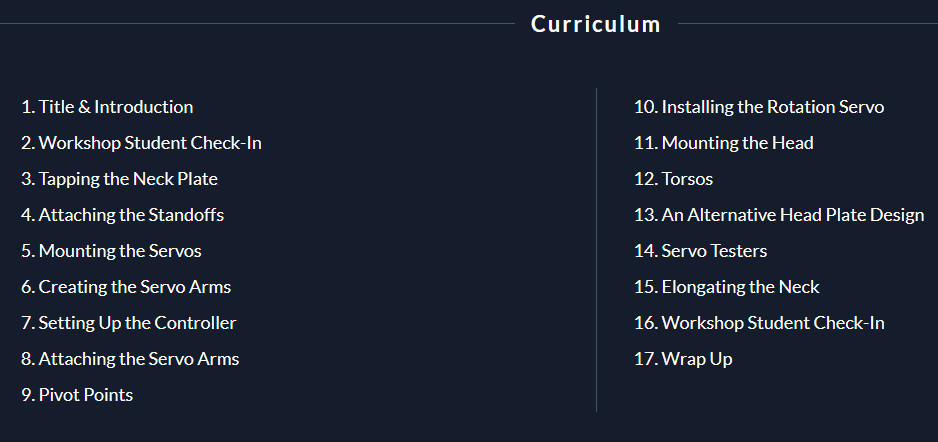Select Creating the Servo Arms lesson

click(x=126, y=286)
